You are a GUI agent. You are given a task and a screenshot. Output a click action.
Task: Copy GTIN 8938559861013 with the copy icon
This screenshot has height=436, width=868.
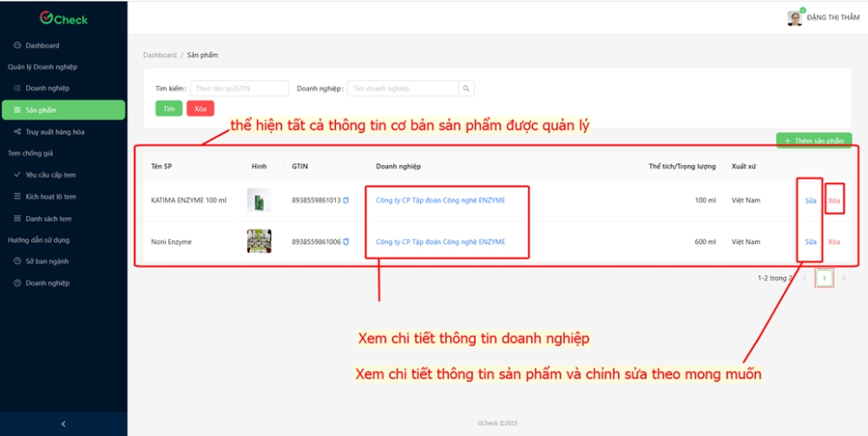click(346, 201)
